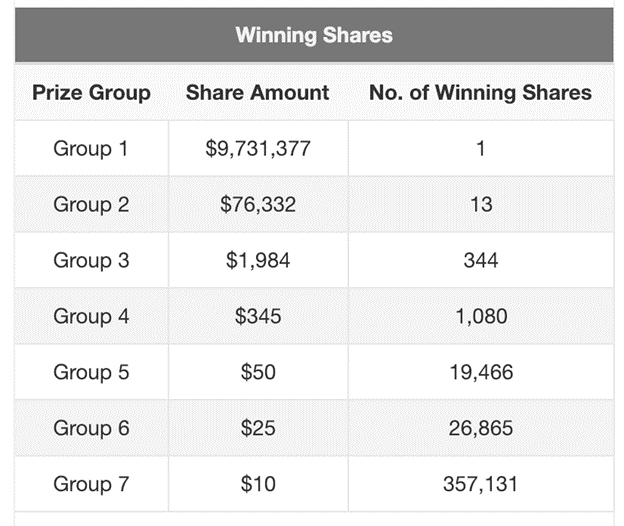Click the 19,466 winning shares cell
The image size is (624, 526).
[481, 373]
